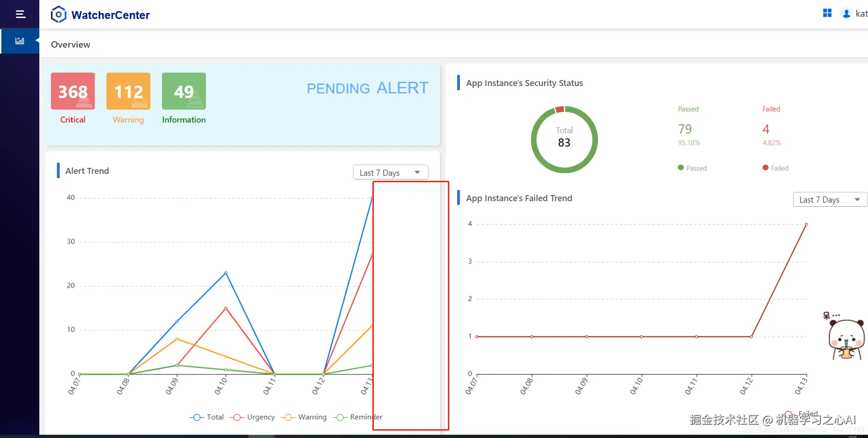The height and width of the screenshot is (438, 868).
Task: Open the apps grid icon
Action: pos(827,13)
